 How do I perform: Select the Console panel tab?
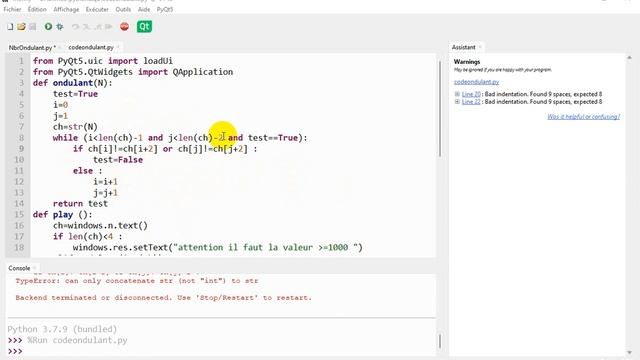[19, 268]
